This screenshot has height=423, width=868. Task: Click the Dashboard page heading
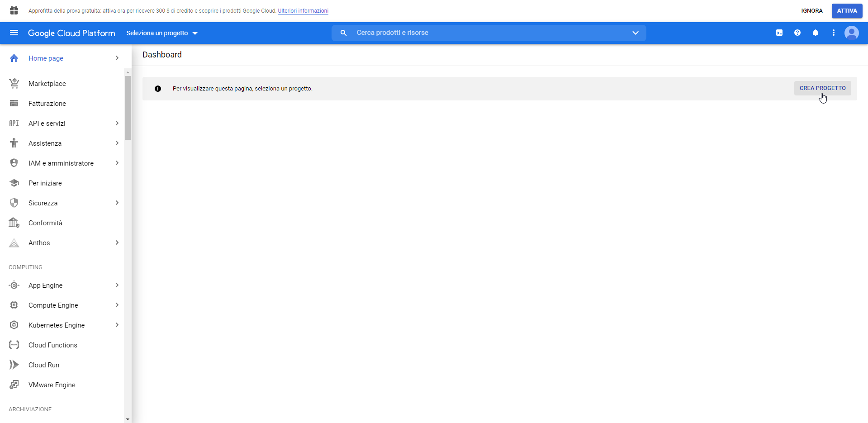coord(162,55)
